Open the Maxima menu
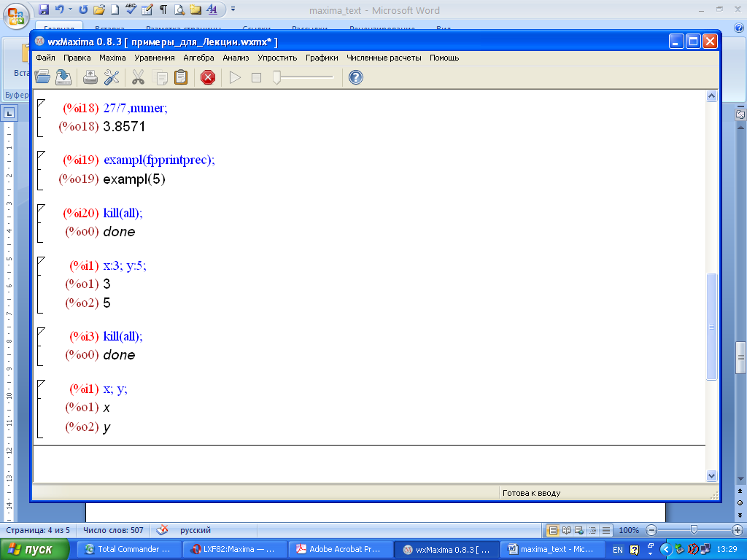747x560 pixels. pyautogui.click(x=112, y=58)
